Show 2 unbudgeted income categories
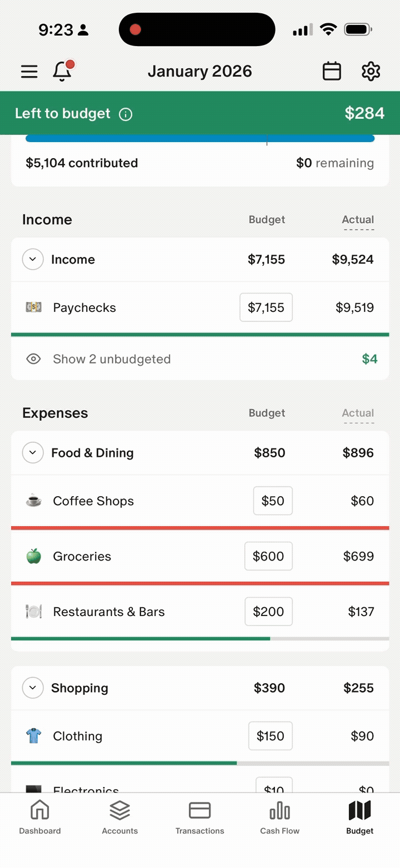 (111, 359)
